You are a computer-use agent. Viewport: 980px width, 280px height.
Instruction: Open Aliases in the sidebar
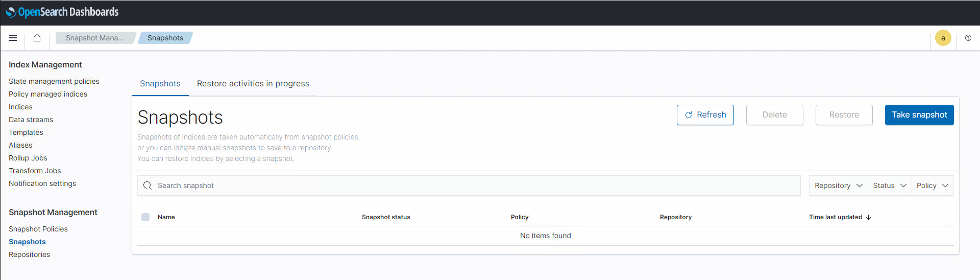pyautogui.click(x=20, y=145)
